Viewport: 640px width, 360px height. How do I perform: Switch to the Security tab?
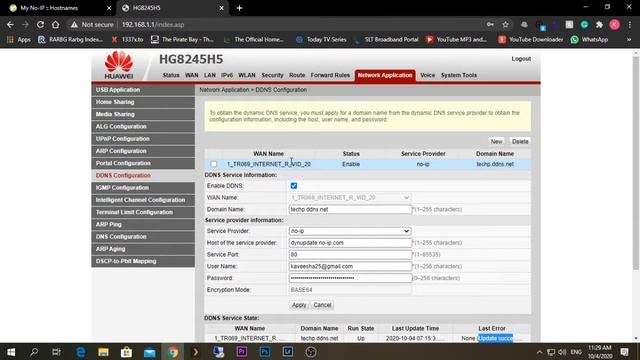[x=272, y=75]
